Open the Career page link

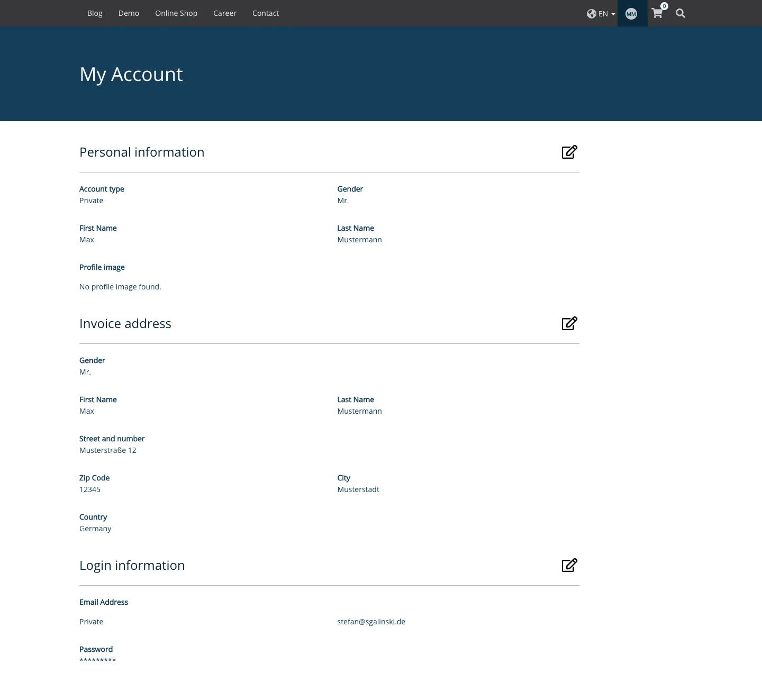[x=224, y=13]
